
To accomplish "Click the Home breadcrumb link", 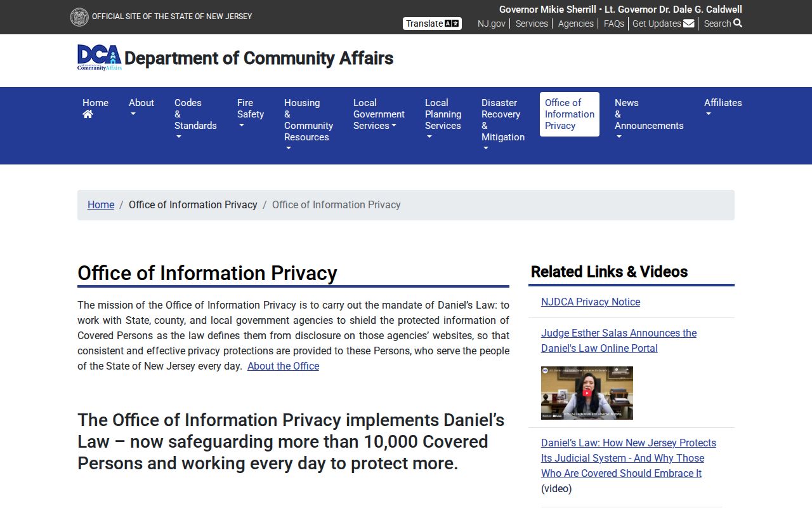I will tap(101, 204).
